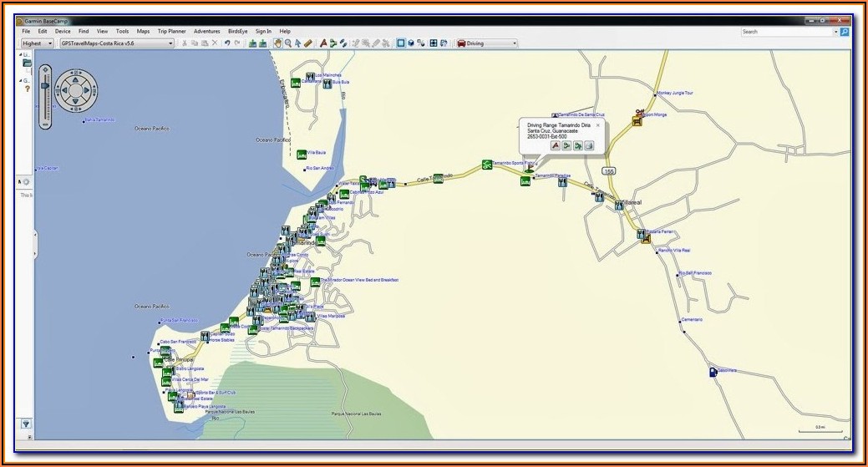868x467 pixels.
Task: Select the Zoom magnifier tool
Action: [x=288, y=43]
